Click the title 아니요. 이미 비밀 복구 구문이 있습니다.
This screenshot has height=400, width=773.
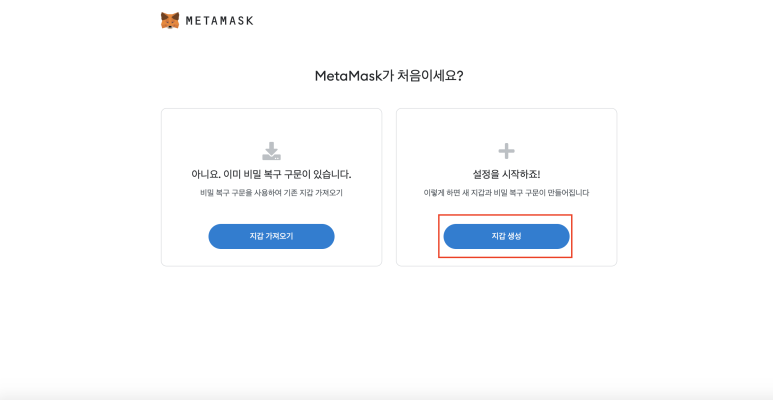tap(271, 175)
